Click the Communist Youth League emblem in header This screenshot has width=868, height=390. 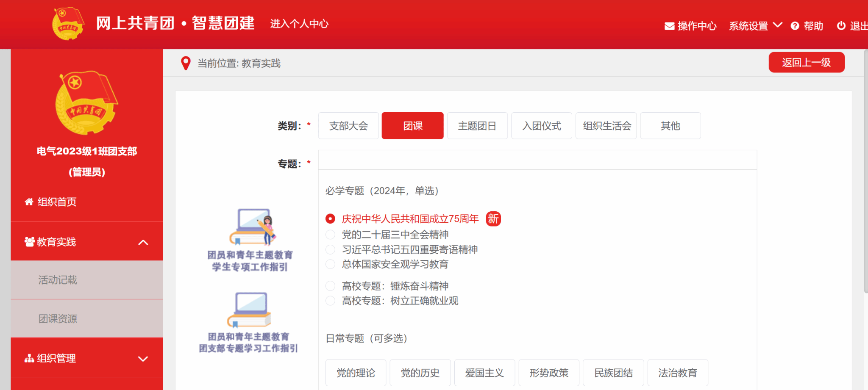click(x=68, y=24)
